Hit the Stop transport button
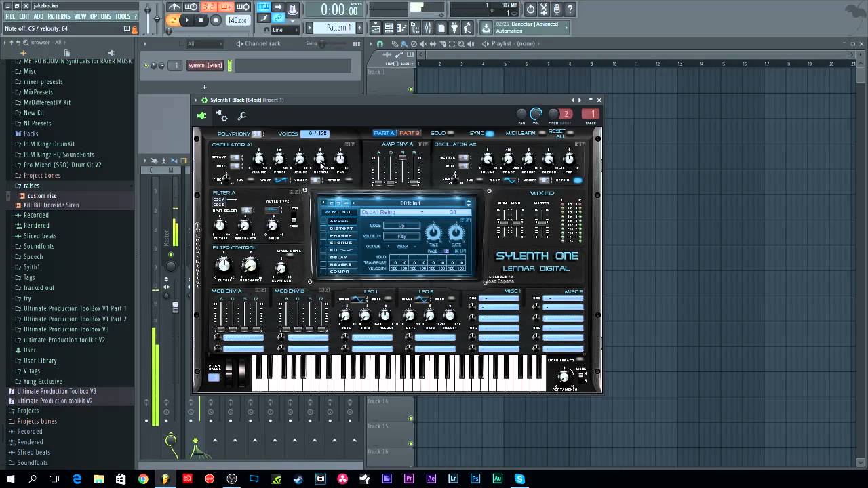The image size is (868, 488). 201,20
